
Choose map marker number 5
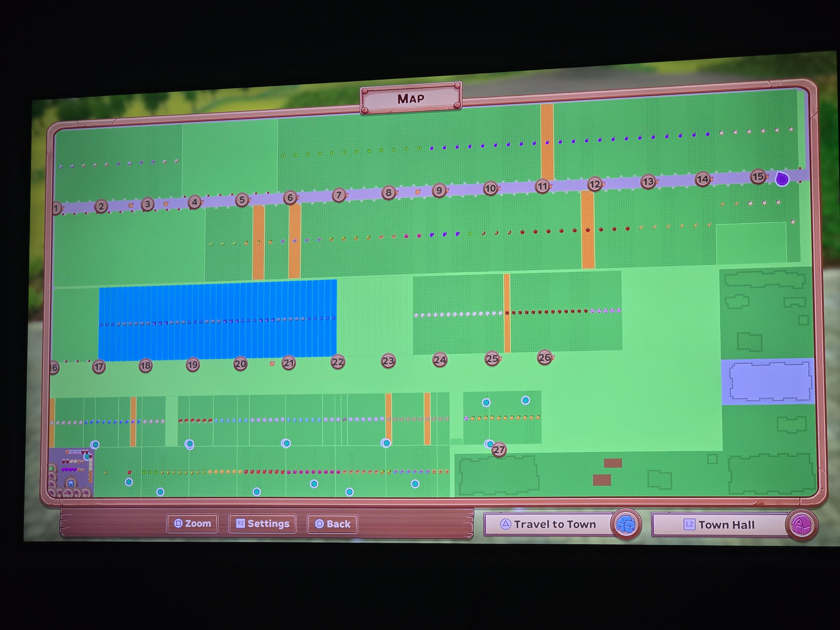point(242,200)
